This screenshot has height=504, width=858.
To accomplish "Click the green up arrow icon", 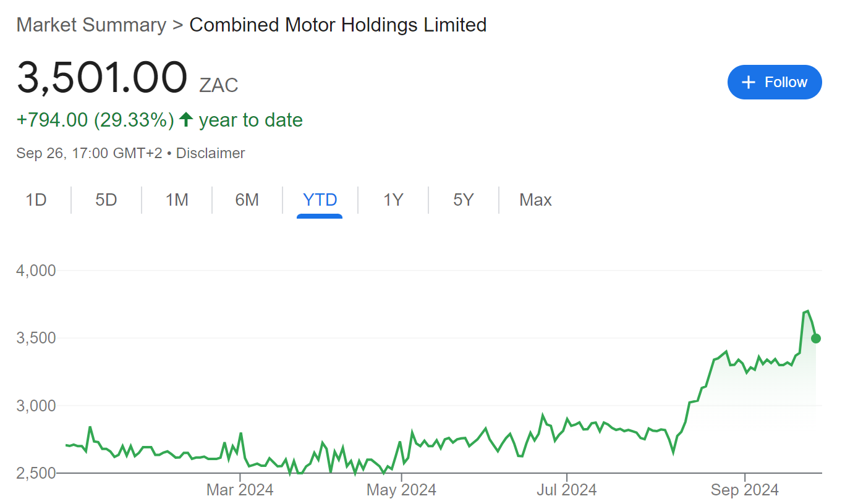I will pyautogui.click(x=186, y=120).
